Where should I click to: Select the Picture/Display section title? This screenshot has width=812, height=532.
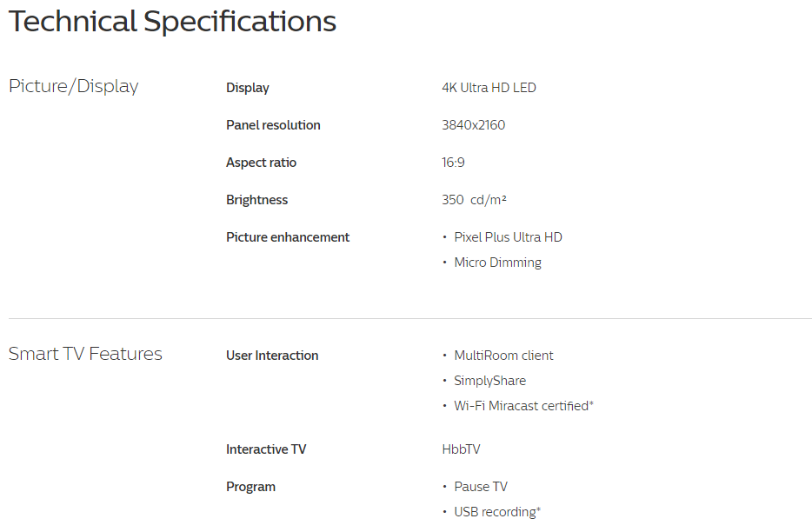coord(74,86)
